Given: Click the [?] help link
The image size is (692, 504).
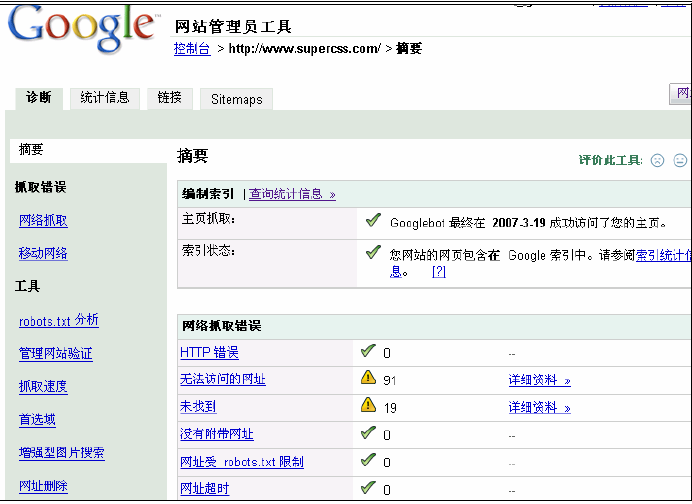Looking at the screenshot, I should coord(439,271).
